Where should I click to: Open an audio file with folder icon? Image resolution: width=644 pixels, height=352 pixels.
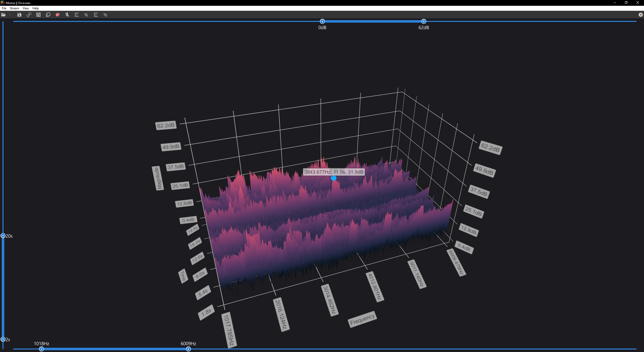point(3,15)
